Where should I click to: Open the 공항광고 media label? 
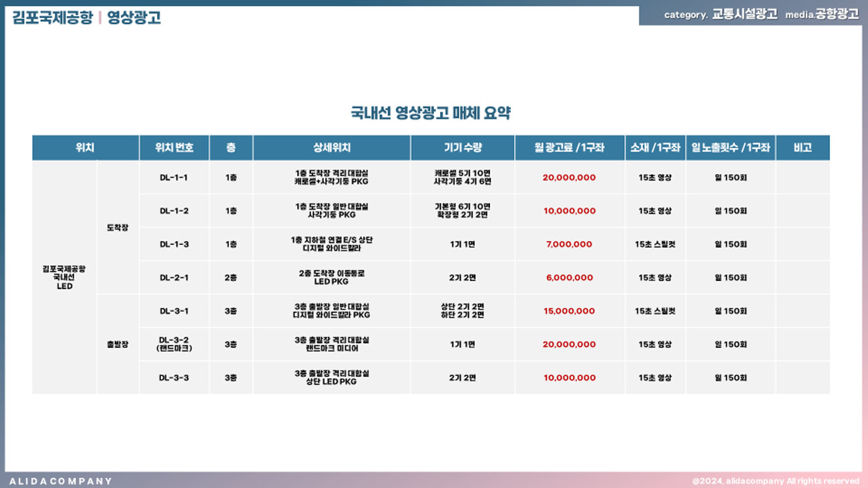click(x=837, y=15)
